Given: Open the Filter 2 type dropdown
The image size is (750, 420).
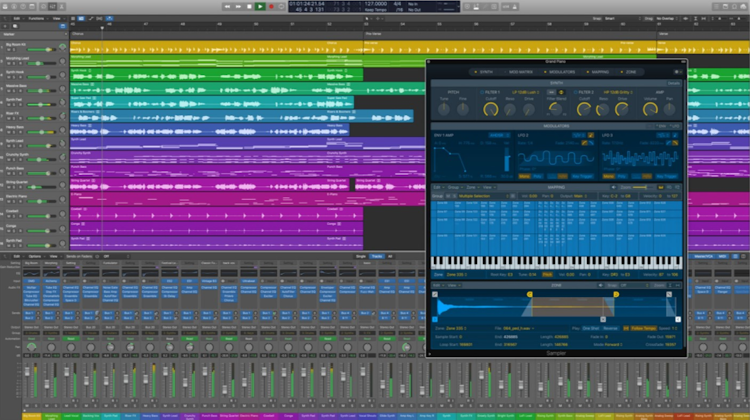Looking at the screenshot, I should click(617, 91).
